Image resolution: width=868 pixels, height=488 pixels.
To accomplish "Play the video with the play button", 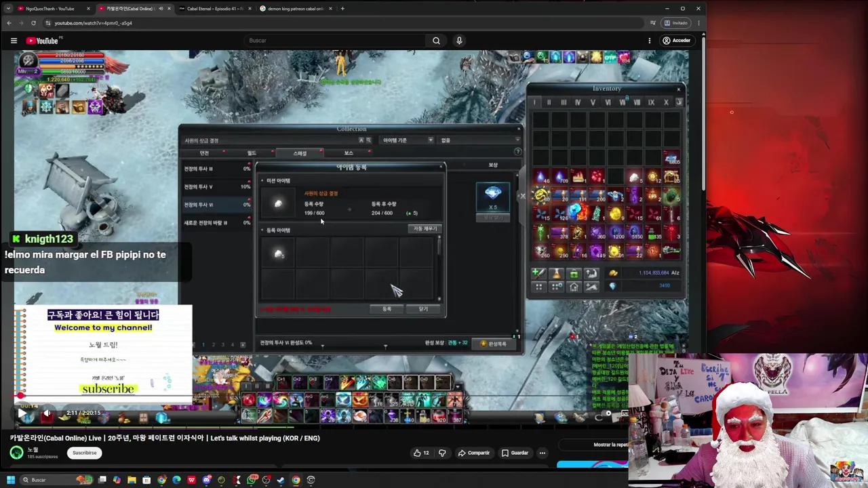I will [x=22, y=413].
